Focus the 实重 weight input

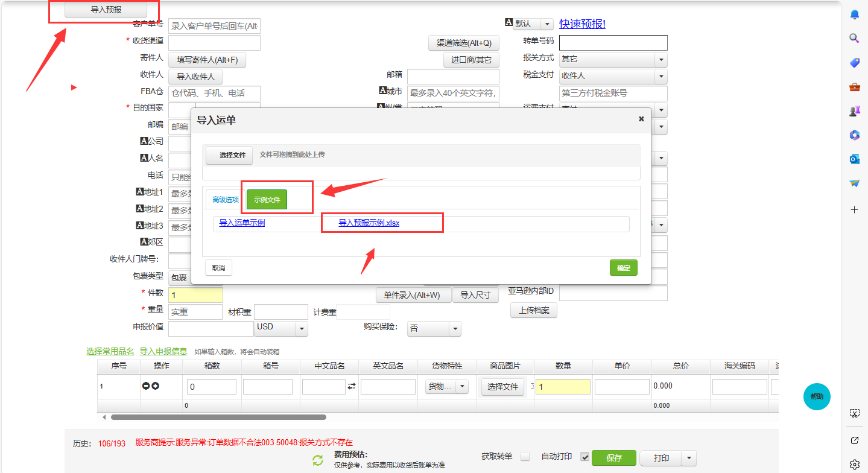pos(195,312)
